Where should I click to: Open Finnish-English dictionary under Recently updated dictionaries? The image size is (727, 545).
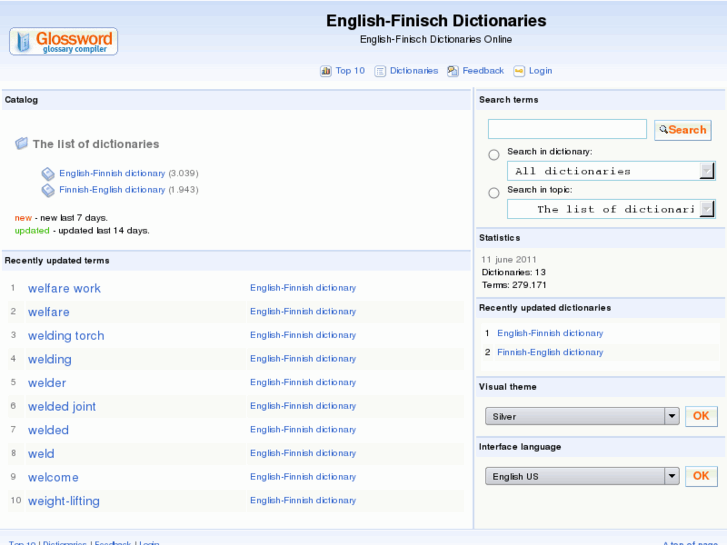(x=550, y=353)
